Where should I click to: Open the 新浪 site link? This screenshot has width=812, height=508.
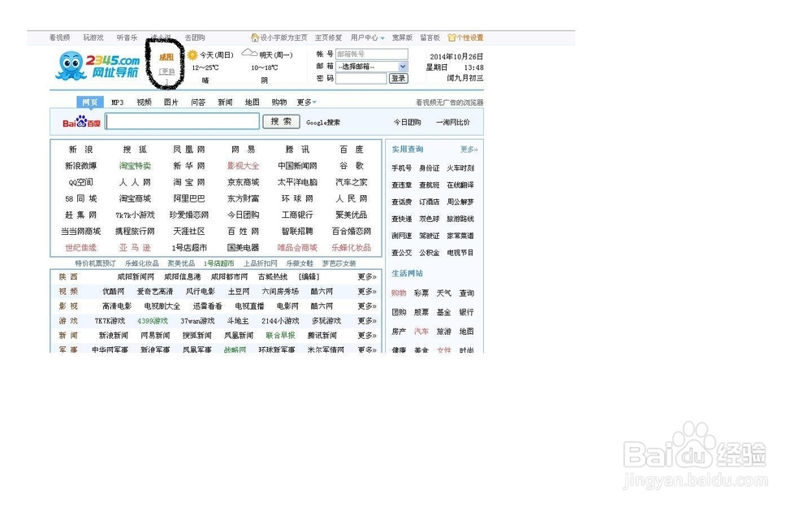(x=80, y=150)
